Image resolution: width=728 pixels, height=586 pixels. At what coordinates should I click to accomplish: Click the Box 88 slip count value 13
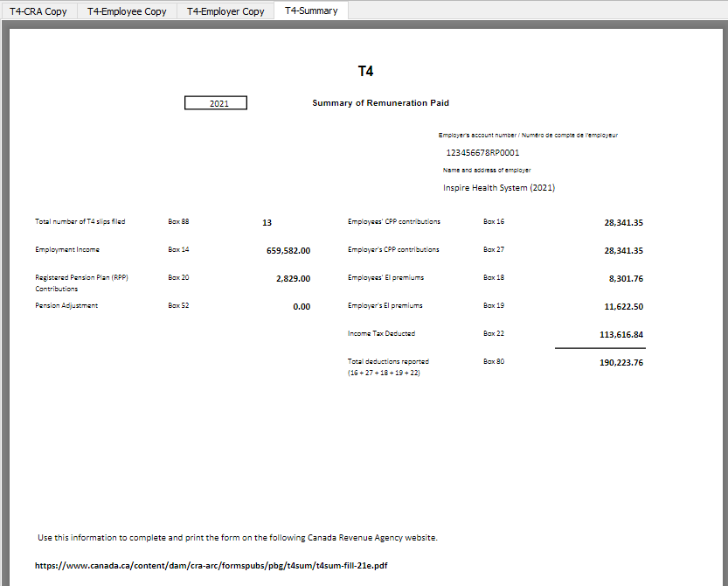click(267, 222)
